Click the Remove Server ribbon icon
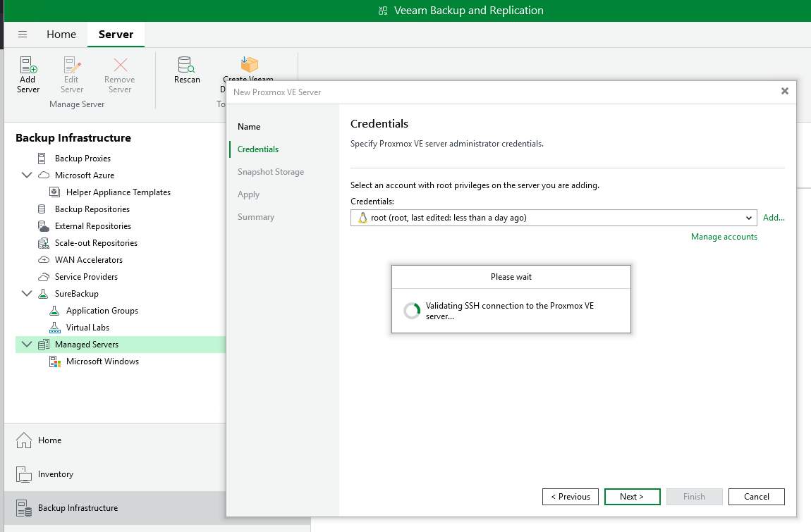Screen dimensions: 811x532 (x=120, y=65)
